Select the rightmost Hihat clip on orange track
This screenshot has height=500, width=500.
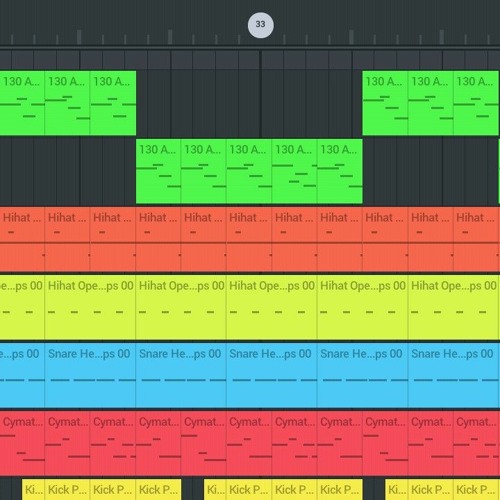click(477, 239)
